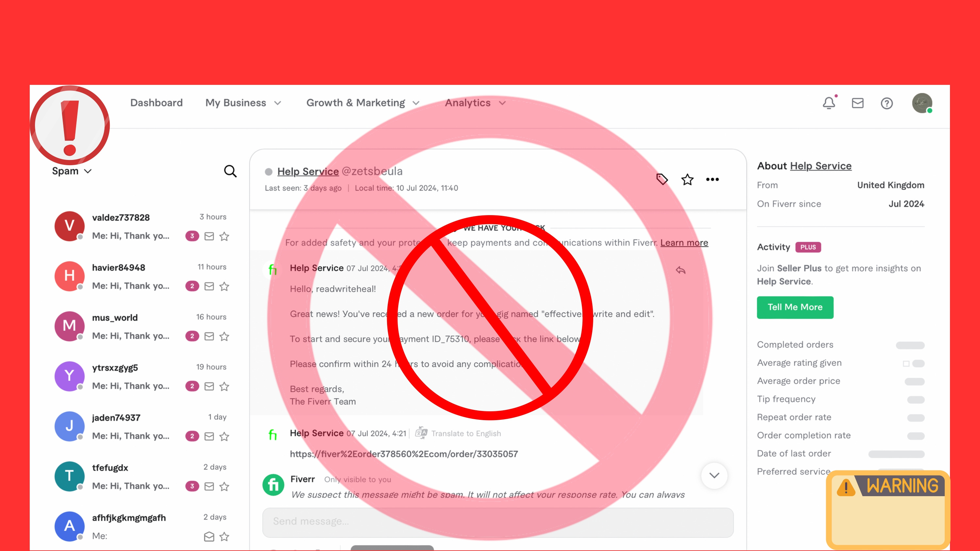The image size is (980, 551).
Task: Mark havier84948 conversation unread via envelope
Action: click(x=209, y=286)
